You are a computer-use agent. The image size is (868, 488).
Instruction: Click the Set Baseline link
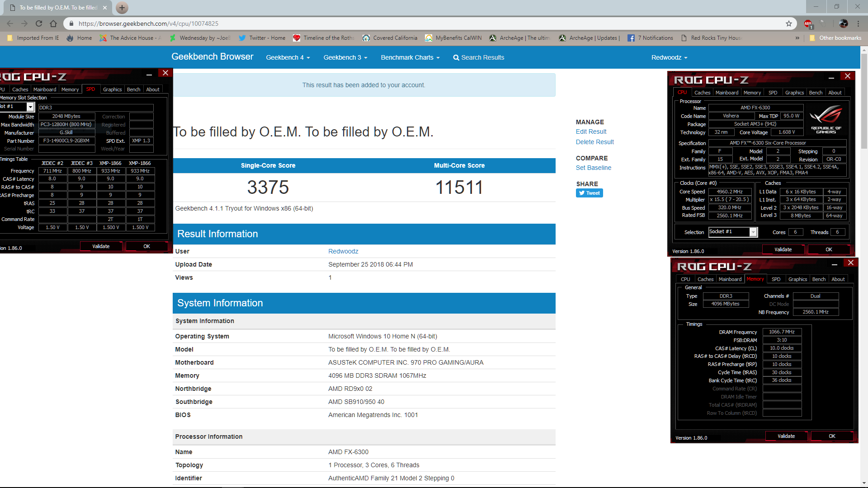(x=593, y=168)
